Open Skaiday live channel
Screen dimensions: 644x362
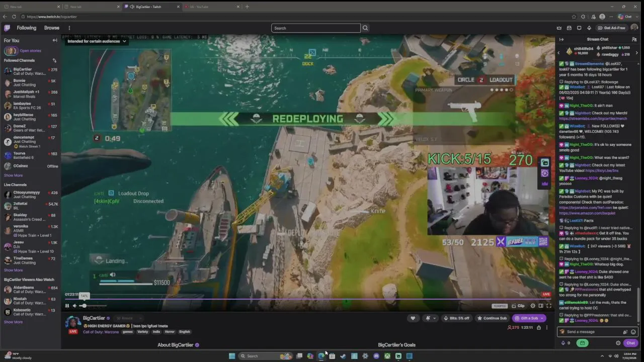31,217
